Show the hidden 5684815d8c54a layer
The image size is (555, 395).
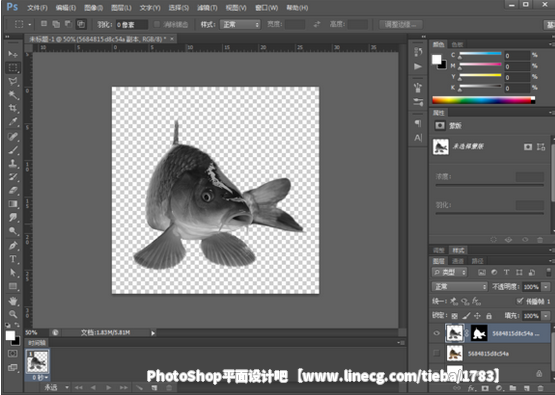click(x=436, y=353)
